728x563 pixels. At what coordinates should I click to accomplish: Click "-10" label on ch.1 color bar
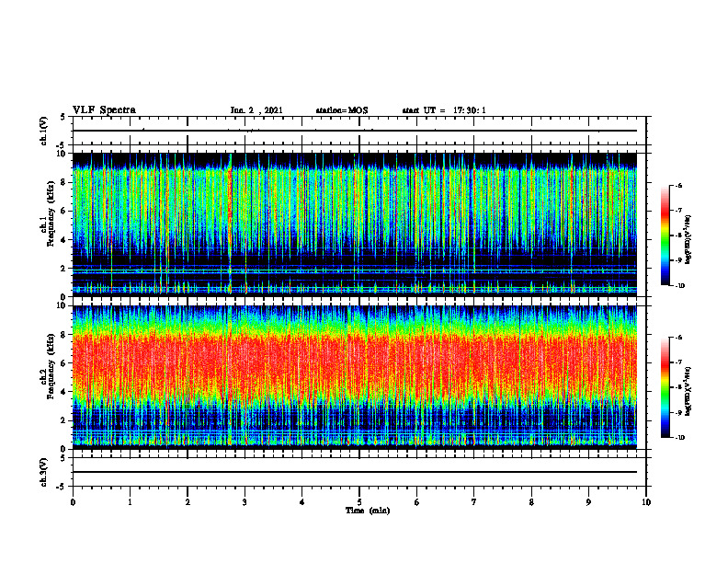coord(679,286)
